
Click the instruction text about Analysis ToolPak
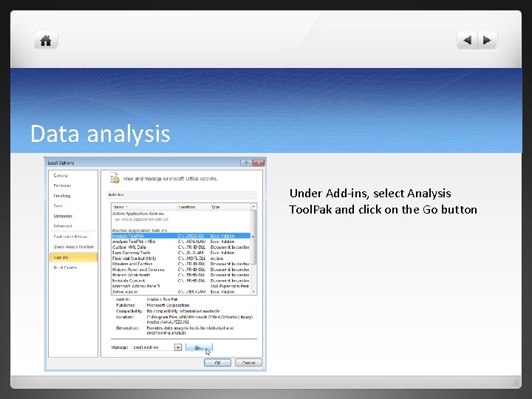coord(383,201)
